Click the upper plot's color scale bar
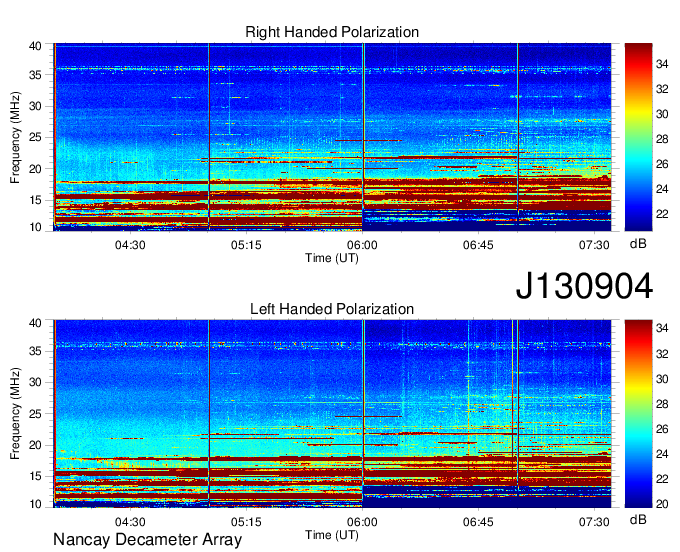 tap(638, 137)
